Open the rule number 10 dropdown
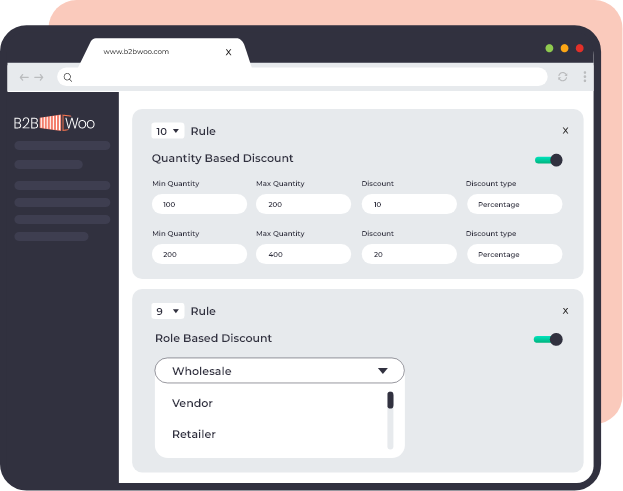The width and height of the screenshot is (623, 491). [x=168, y=131]
